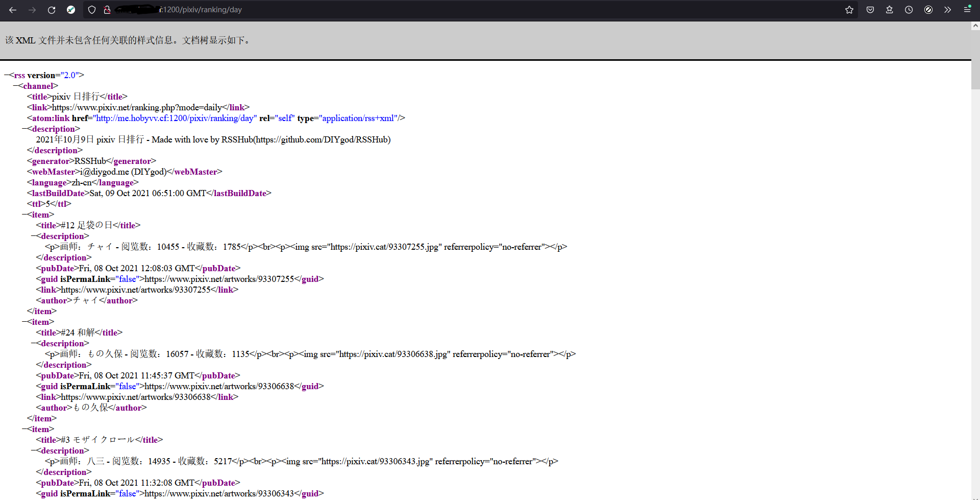Show more tools via the double chevron

pyautogui.click(x=948, y=10)
